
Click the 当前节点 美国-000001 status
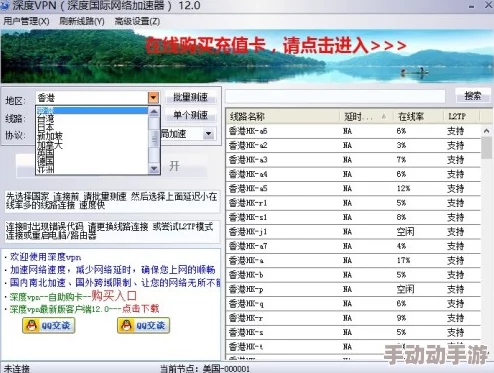tap(205, 369)
